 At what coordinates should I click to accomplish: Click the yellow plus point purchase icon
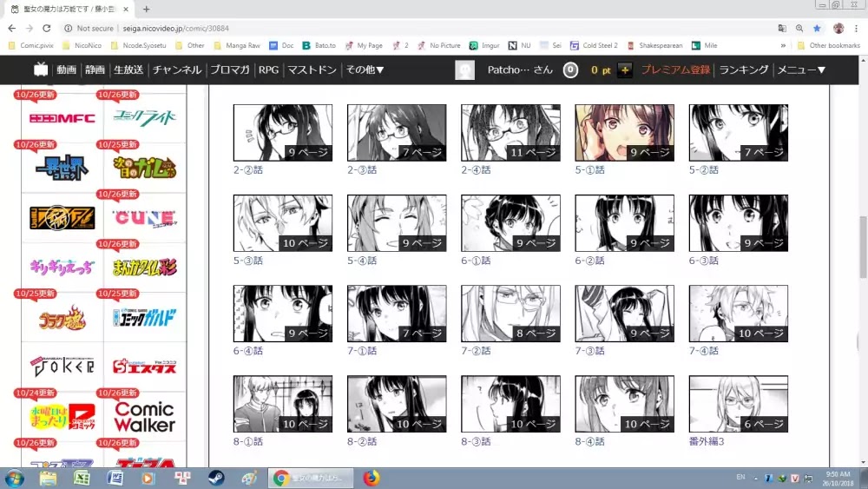point(625,70)
